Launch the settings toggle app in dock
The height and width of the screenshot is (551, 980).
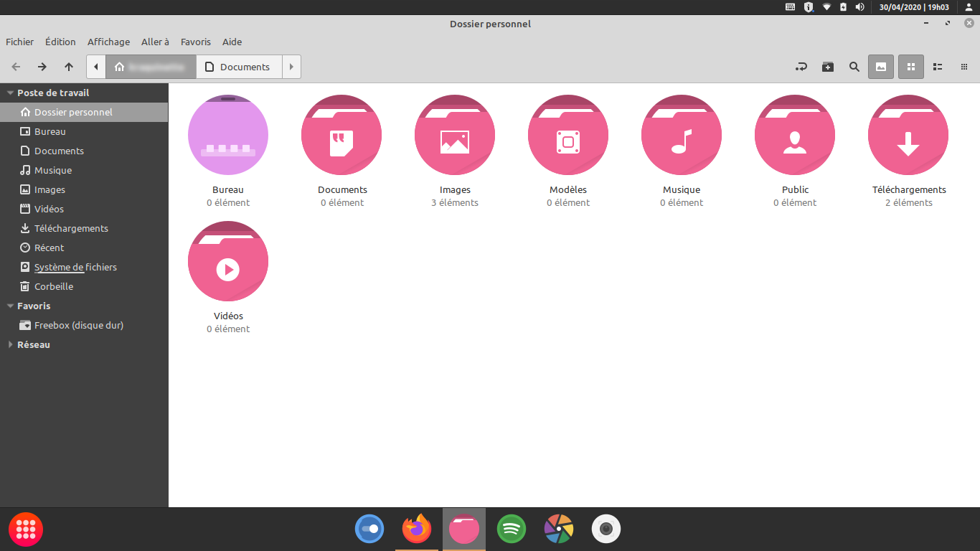369,529
